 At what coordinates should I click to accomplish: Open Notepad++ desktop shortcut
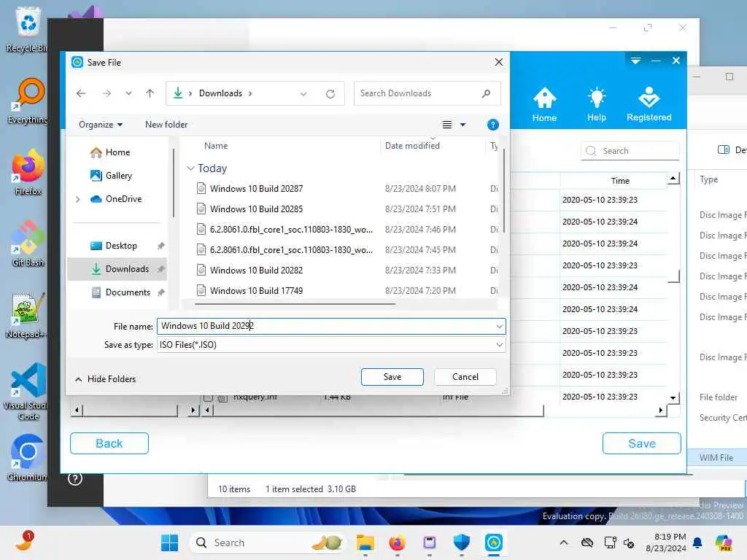26,316
